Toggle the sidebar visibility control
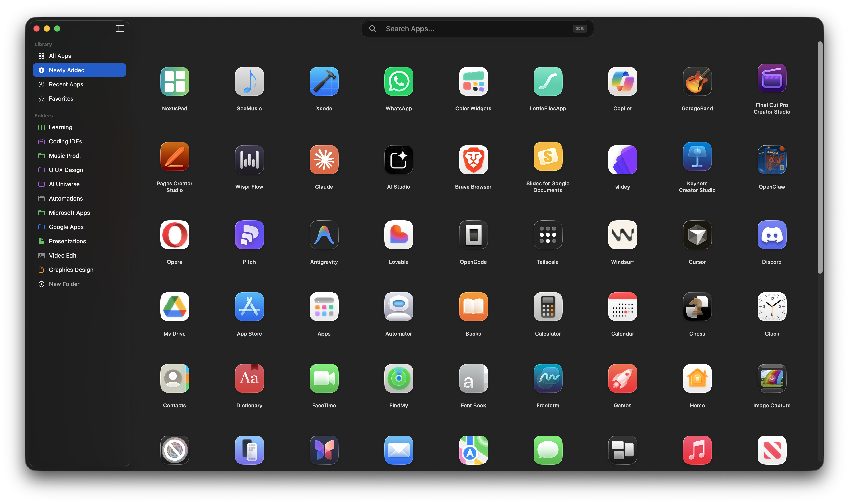849x504 pixels. 120,29
